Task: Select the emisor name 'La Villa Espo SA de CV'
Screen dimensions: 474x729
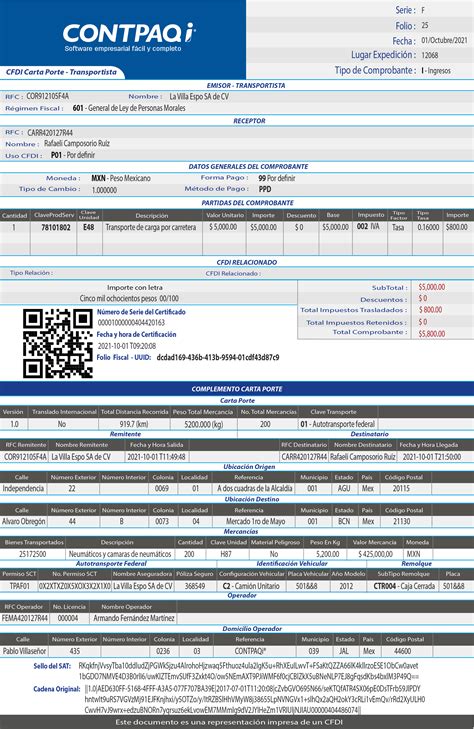Action: (199, 96)
